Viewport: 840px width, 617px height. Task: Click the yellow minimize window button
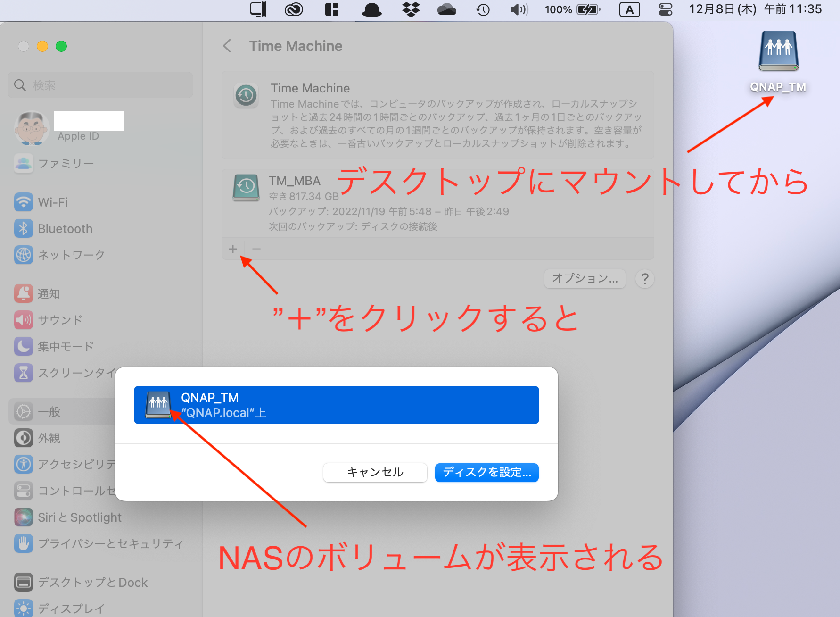coord(42,46)
